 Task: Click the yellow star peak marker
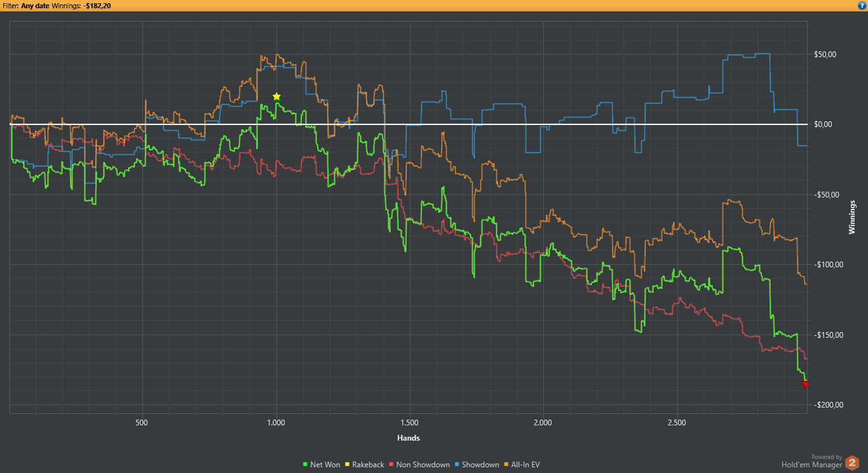276,97
